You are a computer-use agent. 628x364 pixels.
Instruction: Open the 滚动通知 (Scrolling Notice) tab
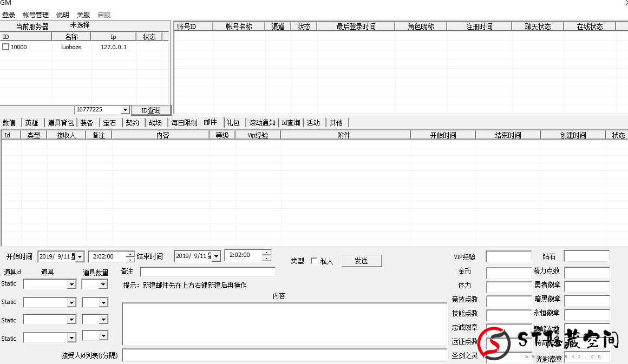tap(262, 122)
